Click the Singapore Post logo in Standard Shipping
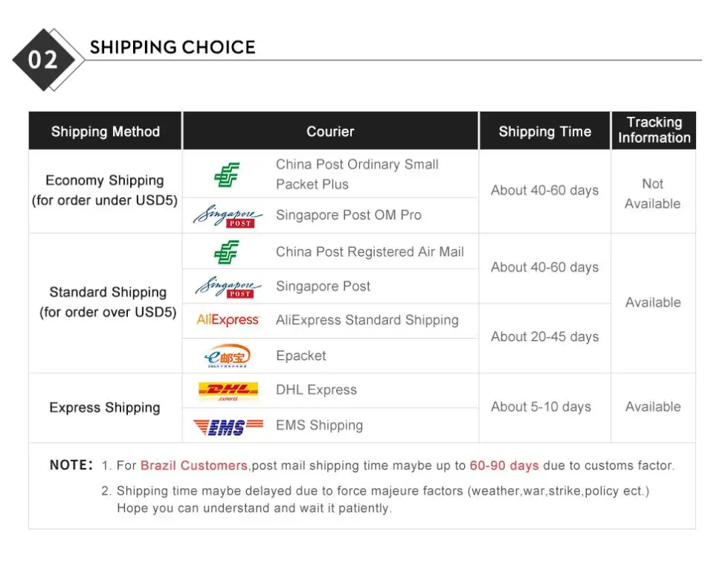 pyautogui.click(x=228, y=287)
